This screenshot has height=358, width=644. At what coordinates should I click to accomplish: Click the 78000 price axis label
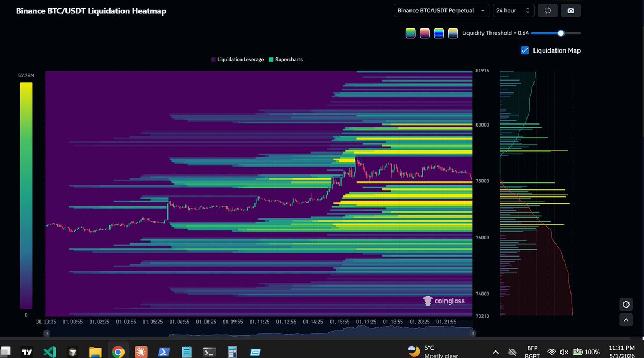pos(483,181)
